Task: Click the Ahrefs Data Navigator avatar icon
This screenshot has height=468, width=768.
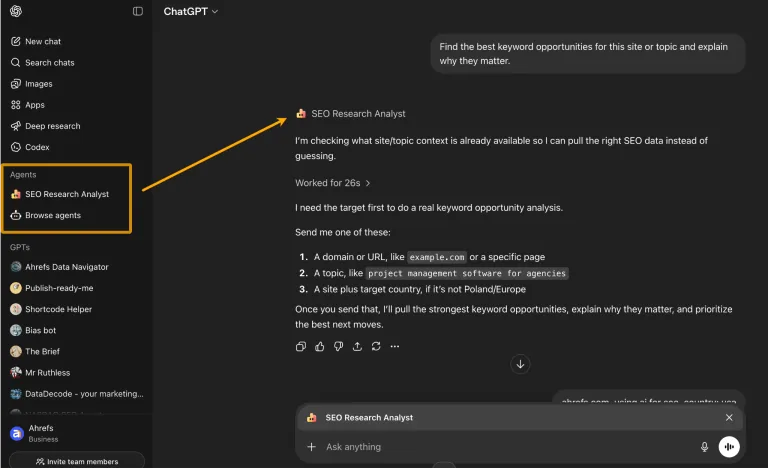Action: click(16, 267)
